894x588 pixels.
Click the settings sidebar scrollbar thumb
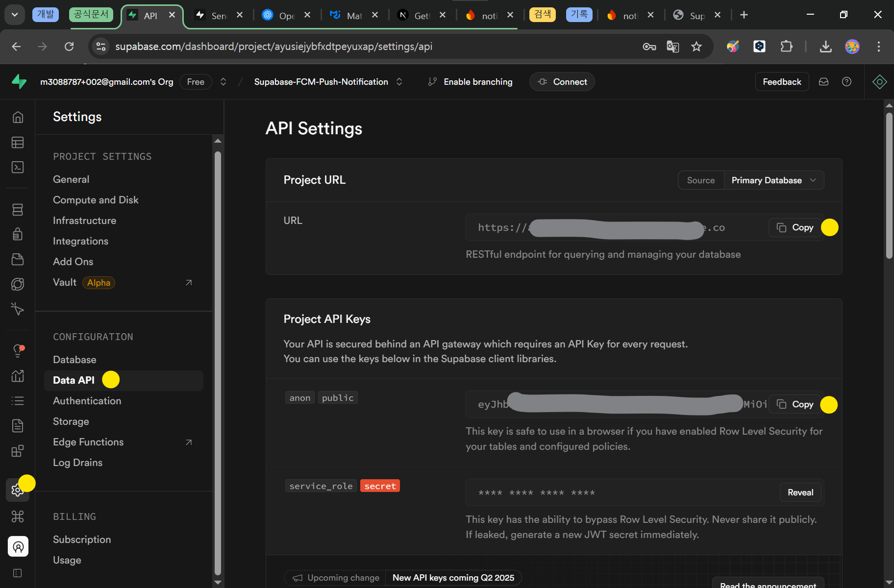coord(218,363)
